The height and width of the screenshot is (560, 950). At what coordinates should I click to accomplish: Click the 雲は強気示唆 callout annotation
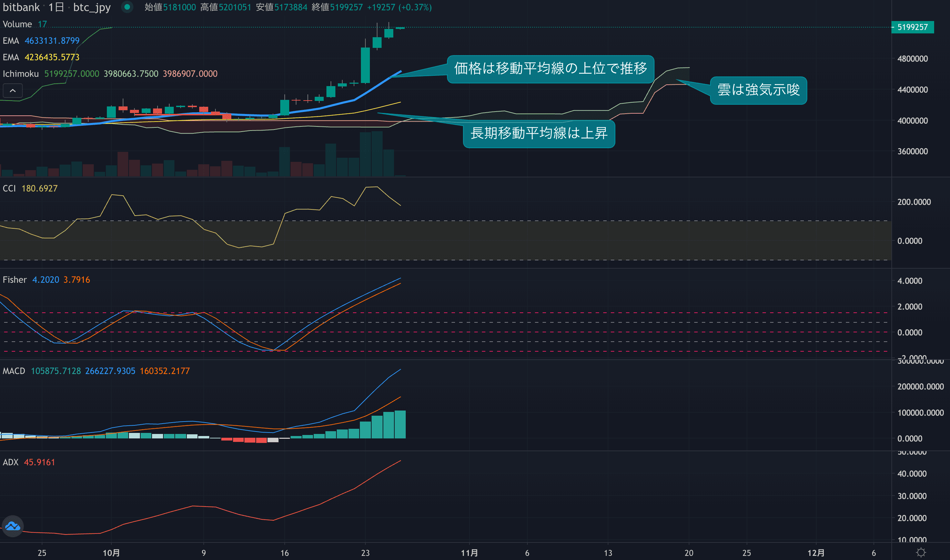pyautogui.click(x=758, y=90)
